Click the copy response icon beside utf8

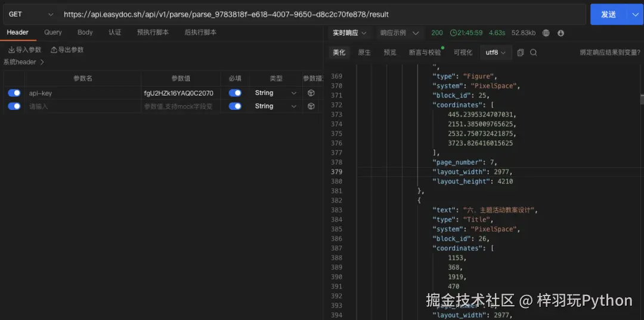click(521, 53)
